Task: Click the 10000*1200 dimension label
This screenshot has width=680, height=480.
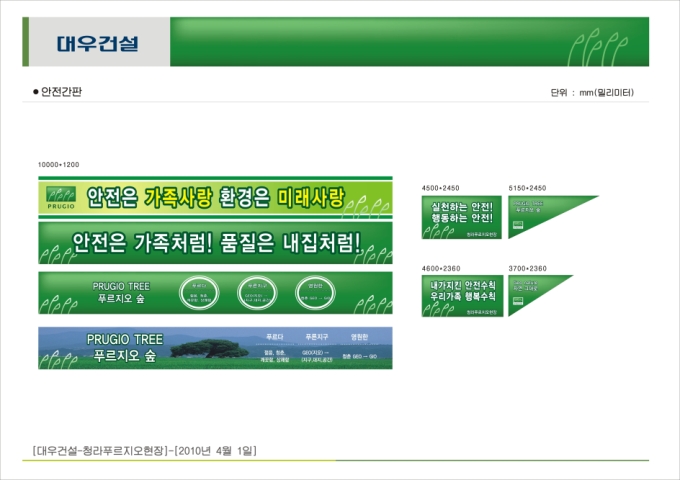Action: 58,164
